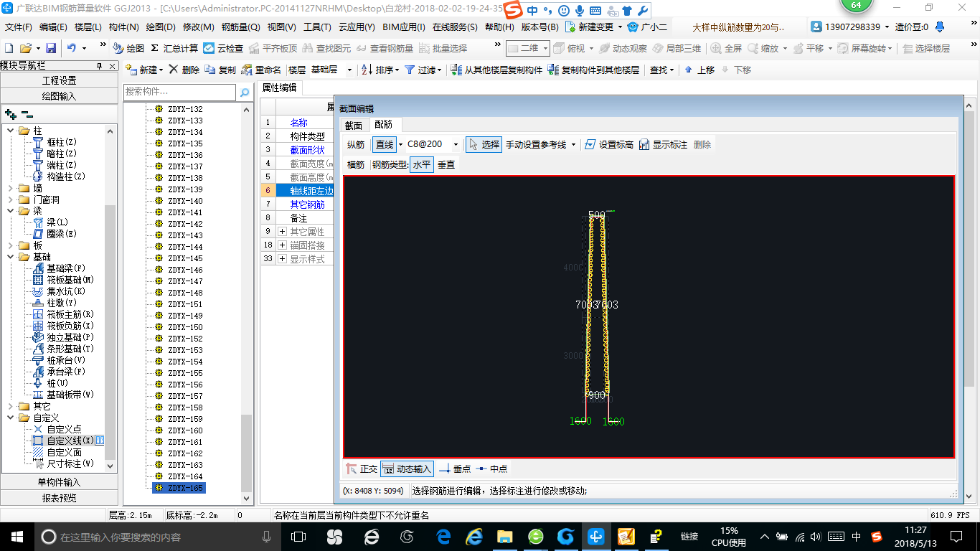This screenshot has width=980, height=551.
Task: Click 上移 move up arrow
Action: [x=699, y=70]
